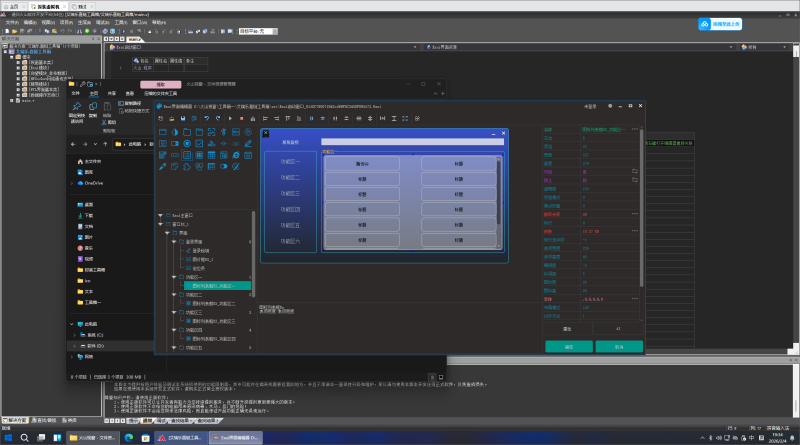Click the Undo arrow in the editor toolbar
This screenshot has height=445, width=800.
206,119
